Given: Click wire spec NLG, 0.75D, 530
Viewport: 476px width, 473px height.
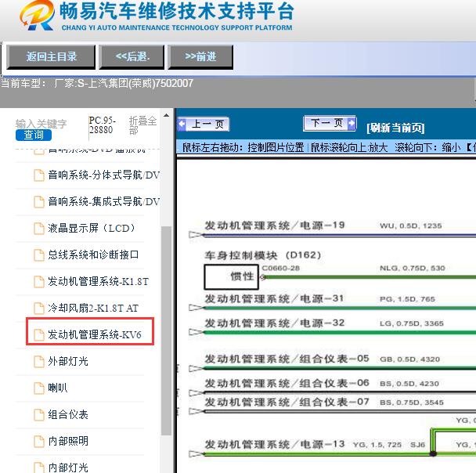Looking at the screenshot, I should coord(413,268).
